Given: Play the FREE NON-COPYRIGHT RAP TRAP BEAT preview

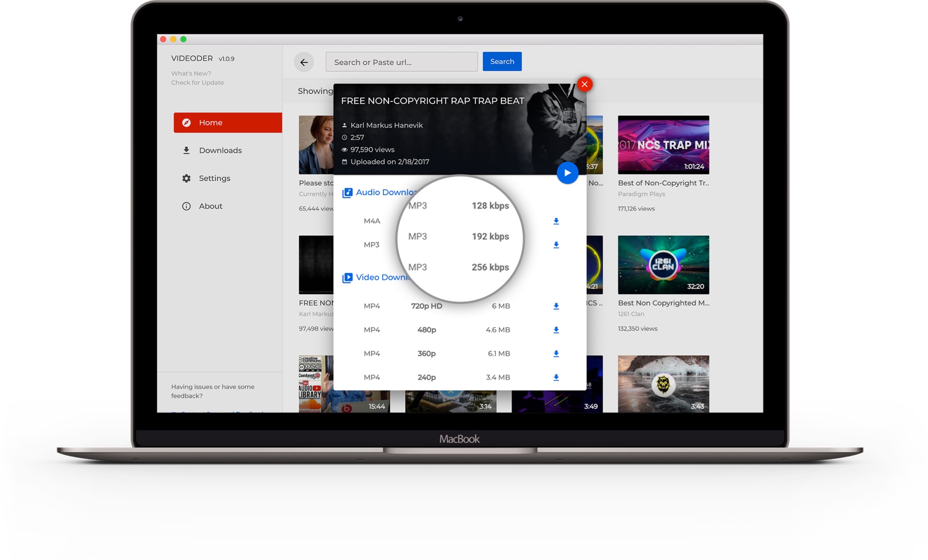Looking at the screenshot, I should [x=568, y=173].
